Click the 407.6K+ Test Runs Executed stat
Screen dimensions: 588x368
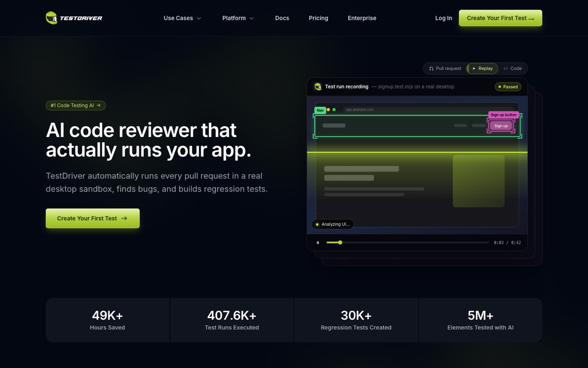232,320
